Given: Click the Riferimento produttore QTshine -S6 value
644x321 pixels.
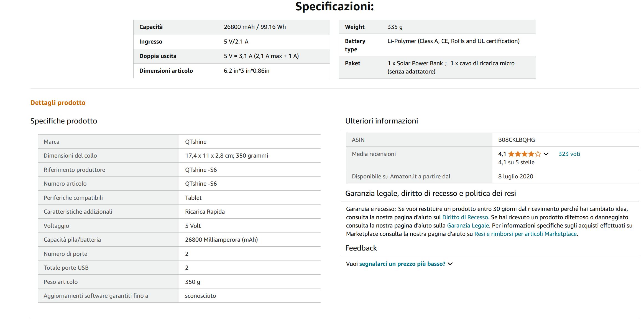Looking at the screenshot, I should coord(201,170).
